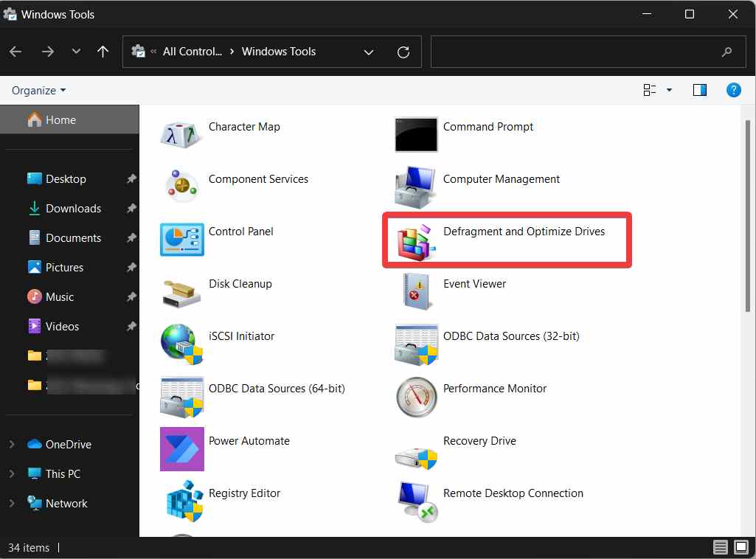Image resolution: width=756 pixels, height=559 pixels.
Task: Open Desktop in the navigation pane
Action: (x=69, y=178)
